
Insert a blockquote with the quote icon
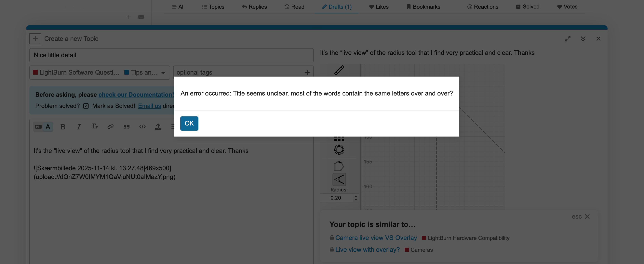pyautogui.click(x=127, y=127)
